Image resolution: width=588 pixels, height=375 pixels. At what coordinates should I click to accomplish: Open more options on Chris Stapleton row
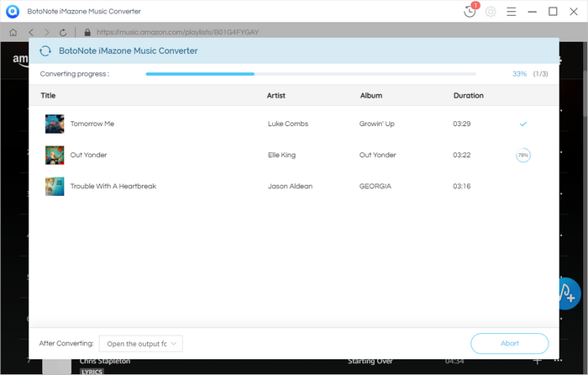tap(559, 361)
